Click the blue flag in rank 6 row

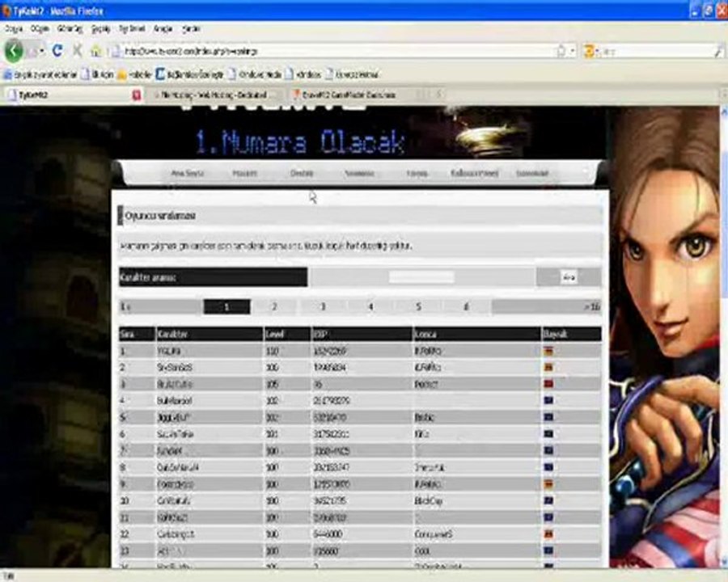[548, 434]
